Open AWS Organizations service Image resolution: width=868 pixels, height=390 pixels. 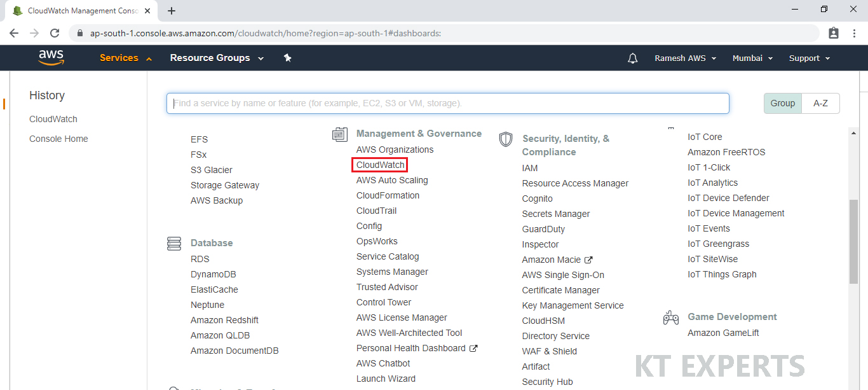395,150
